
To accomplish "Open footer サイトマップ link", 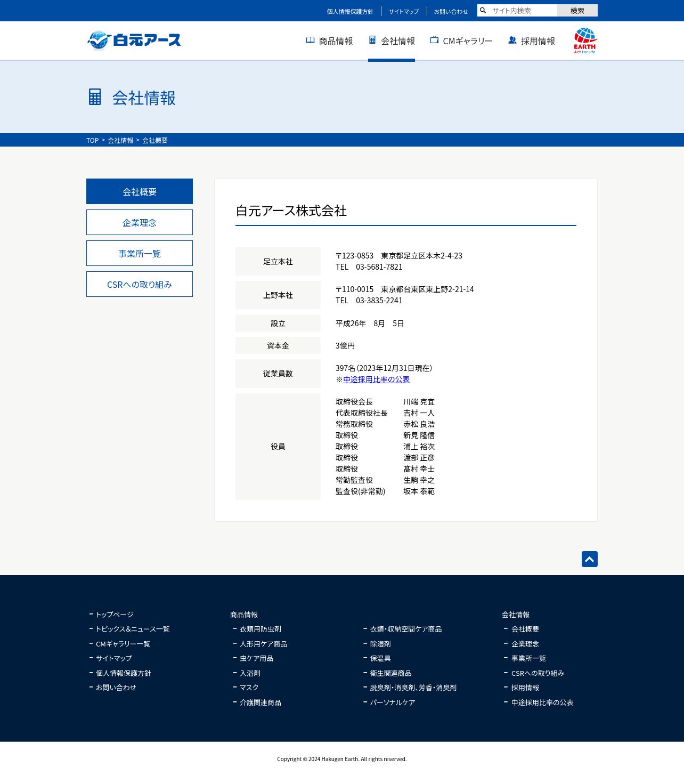I will point(114,658).
